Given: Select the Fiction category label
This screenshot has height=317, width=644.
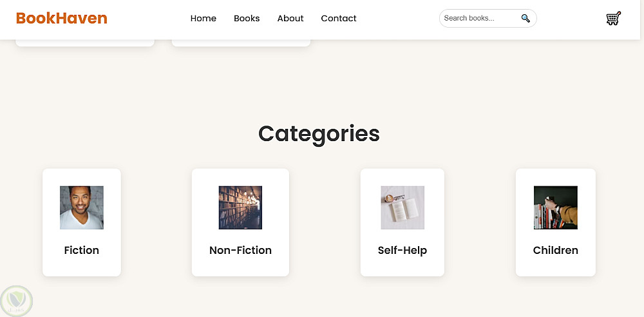Looking at the screenshot, I should tap(82, 250).
